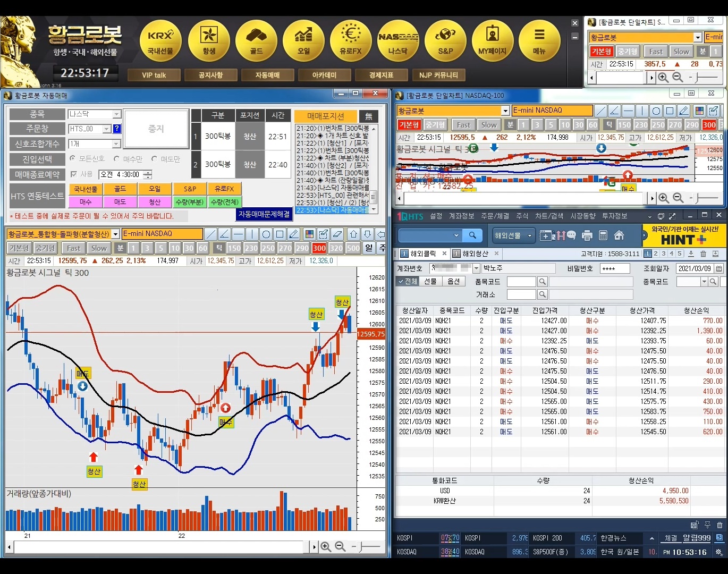Open the 황금로봇 dropdown in NASDAQ-100 chart window
The image size is (728, 574).
505,111
